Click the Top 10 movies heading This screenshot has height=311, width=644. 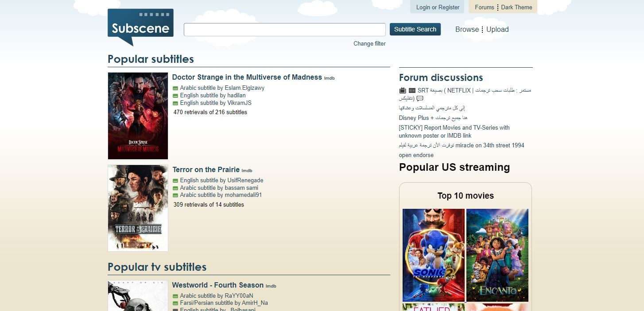coord(466,196)
